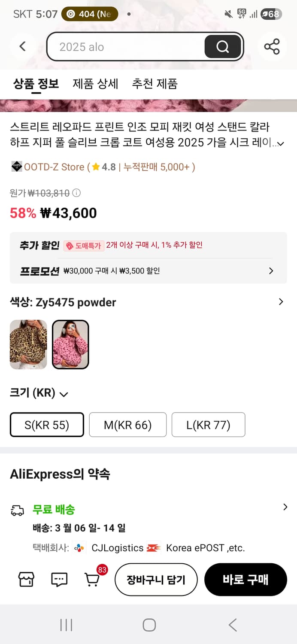Expand the 크기 (KR) size dropdown
Image resolution: width=297 pixels, height=644 pixels.
pos(64,393)
